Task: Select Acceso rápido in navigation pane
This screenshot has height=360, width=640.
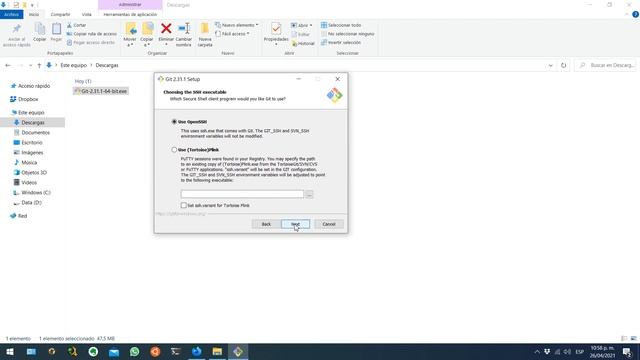Action: coord(34,86)
